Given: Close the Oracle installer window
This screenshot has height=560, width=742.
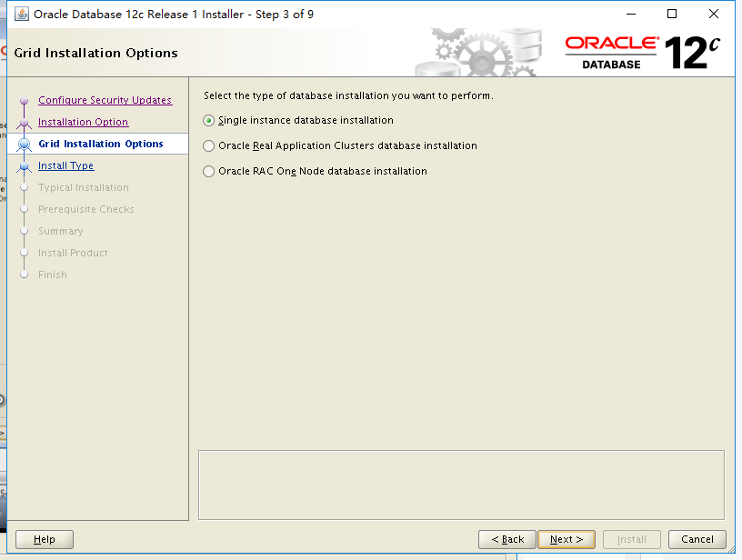Looking at the screenshot, I should click(x=714, y=15).
